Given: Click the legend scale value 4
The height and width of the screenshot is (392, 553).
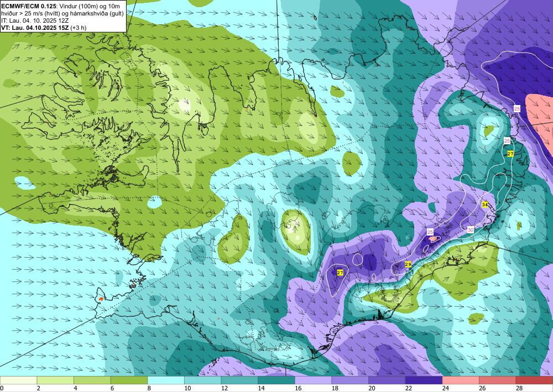Looking at the screenshot, I should point(75,388).
